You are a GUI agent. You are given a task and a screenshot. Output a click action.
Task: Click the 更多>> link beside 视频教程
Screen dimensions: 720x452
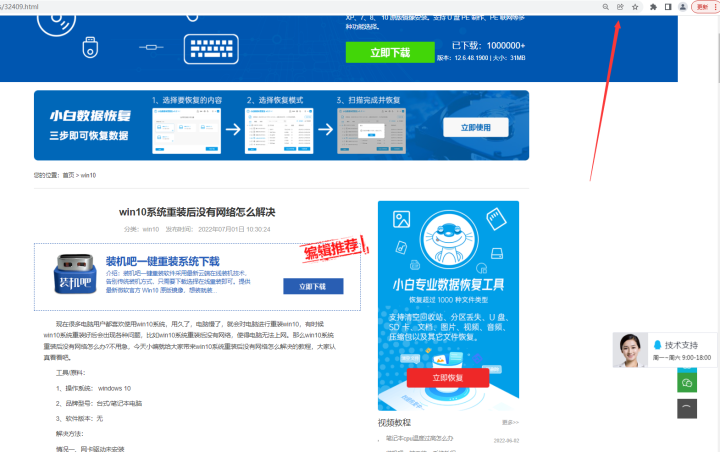[511, 422]
